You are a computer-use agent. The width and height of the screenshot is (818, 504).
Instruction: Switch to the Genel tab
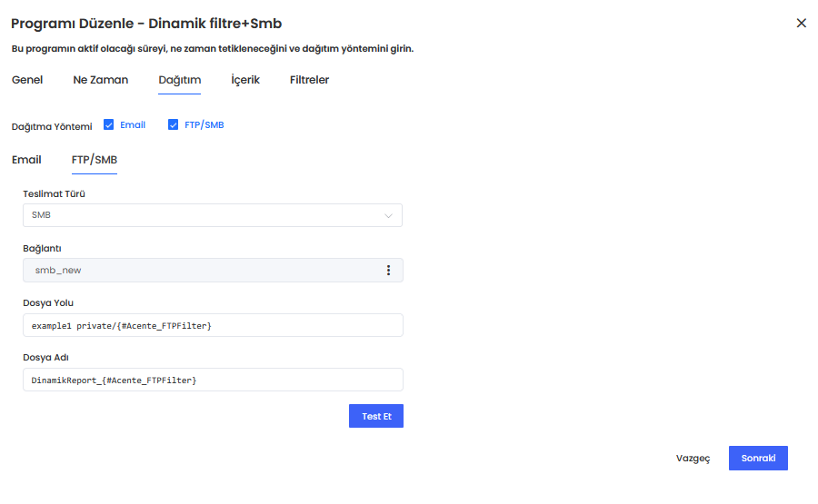pyautogui.click(x=27, y=80)
